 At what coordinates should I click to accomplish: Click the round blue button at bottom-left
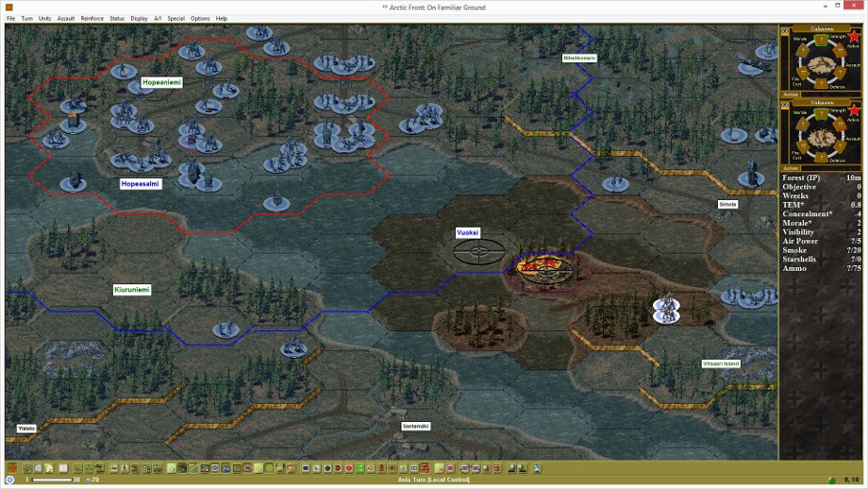click(9, 480)
